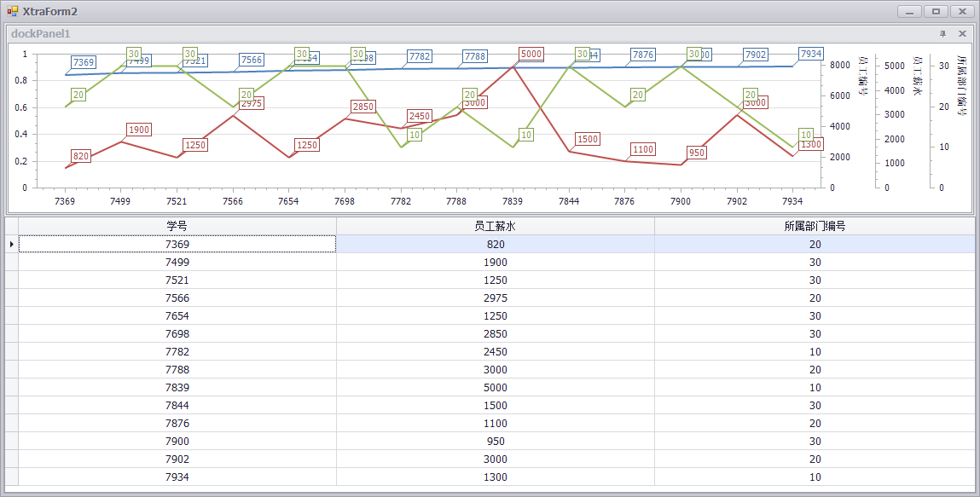Click the XtraForm2 application icon in title bar

tap(13, 11)
